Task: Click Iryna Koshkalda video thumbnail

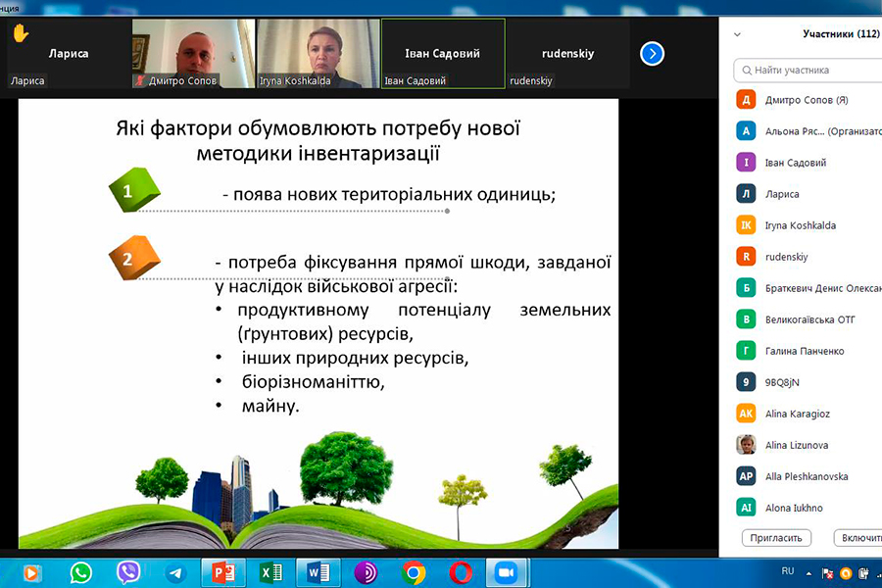Action: click(318, 54)
